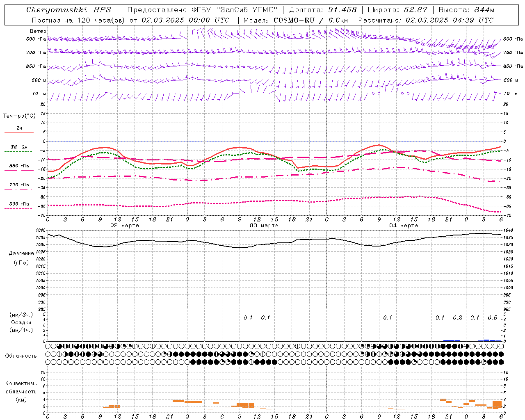Screen dimensions: 525x420
Task: Click the longitude value Долгота: 91.458
Action: point(323,10)
